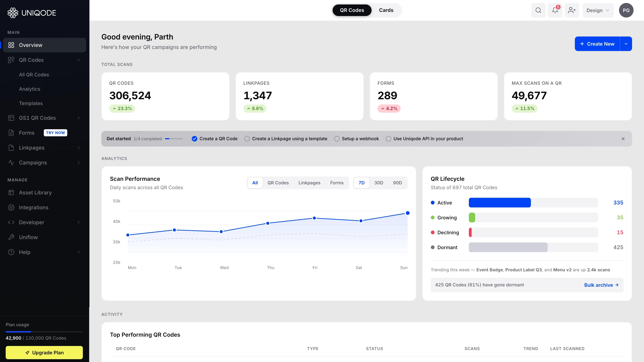Select the 90D time range
Screen dimensions: 644x362
click(397, 183)
